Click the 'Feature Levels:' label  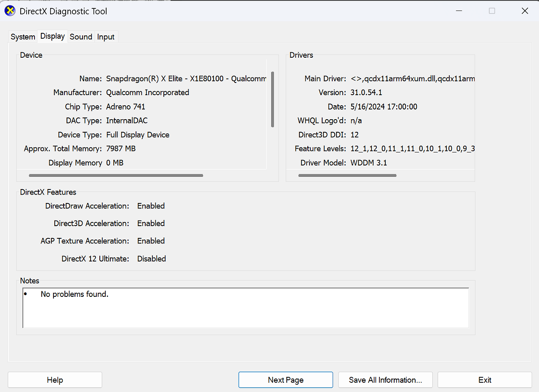click(x=320, y=149)
